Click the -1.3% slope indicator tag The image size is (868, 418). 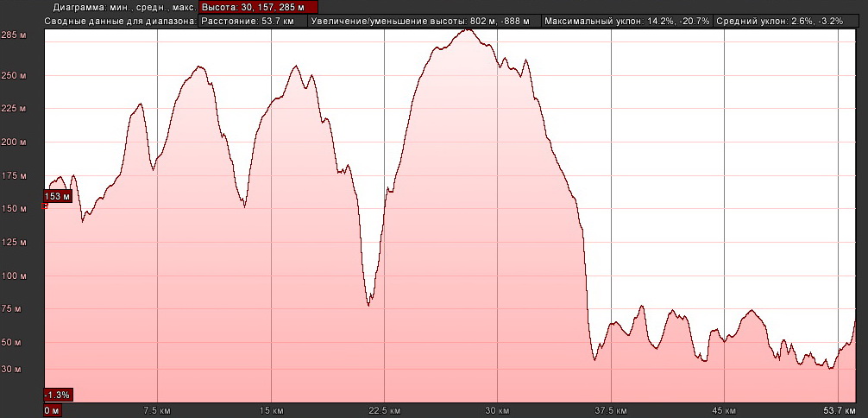pyautogui.click(x=58, y=395)
